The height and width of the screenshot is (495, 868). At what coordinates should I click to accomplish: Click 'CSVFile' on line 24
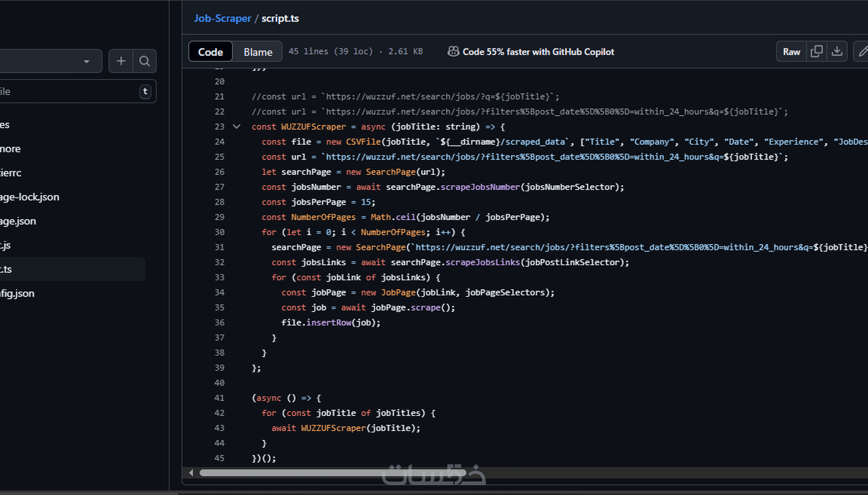363,142
